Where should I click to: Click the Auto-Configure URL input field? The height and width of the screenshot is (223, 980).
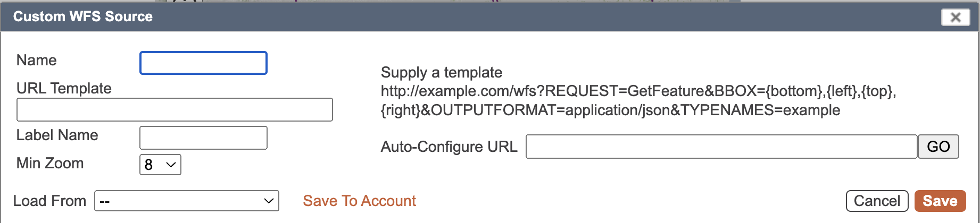pos(721,147)
